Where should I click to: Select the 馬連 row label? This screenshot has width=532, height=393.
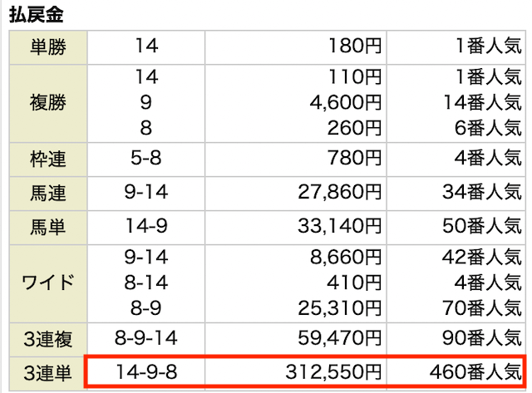point(48,194)
